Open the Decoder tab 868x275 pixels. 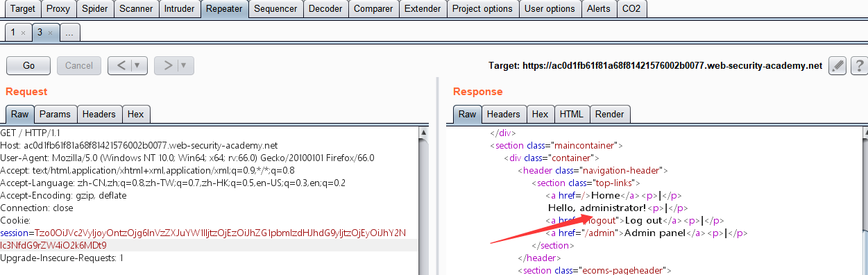[x=325, y=9]
